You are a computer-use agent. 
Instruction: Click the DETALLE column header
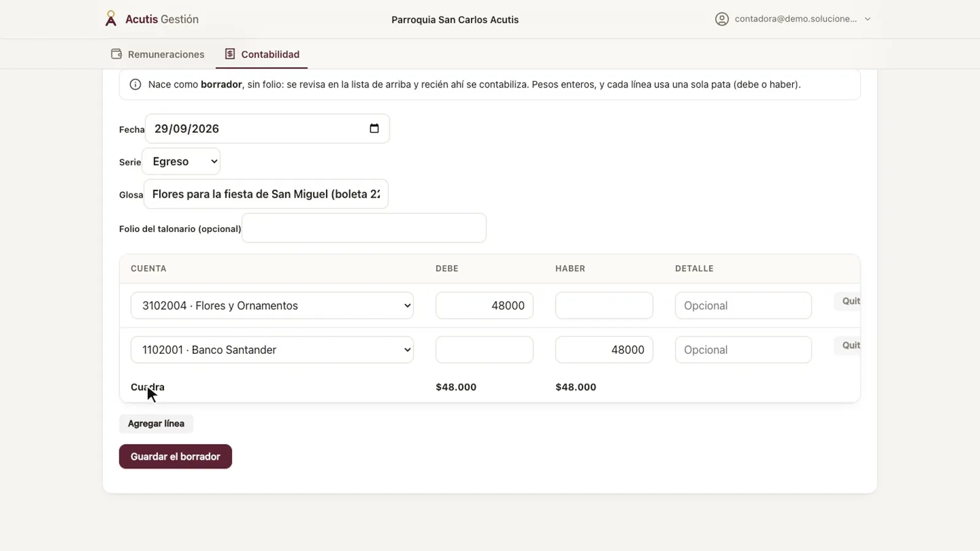(694, 269)
